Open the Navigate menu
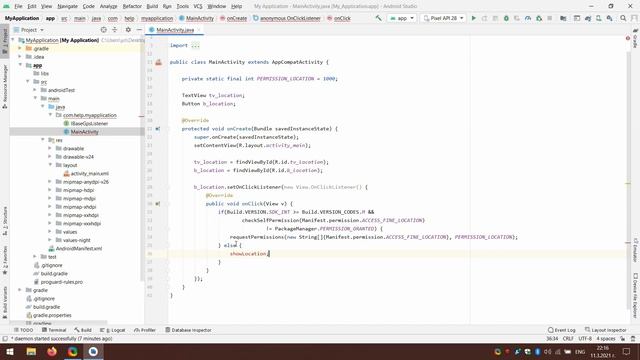This screenshot has width=640, height=360. click(67, 6)
